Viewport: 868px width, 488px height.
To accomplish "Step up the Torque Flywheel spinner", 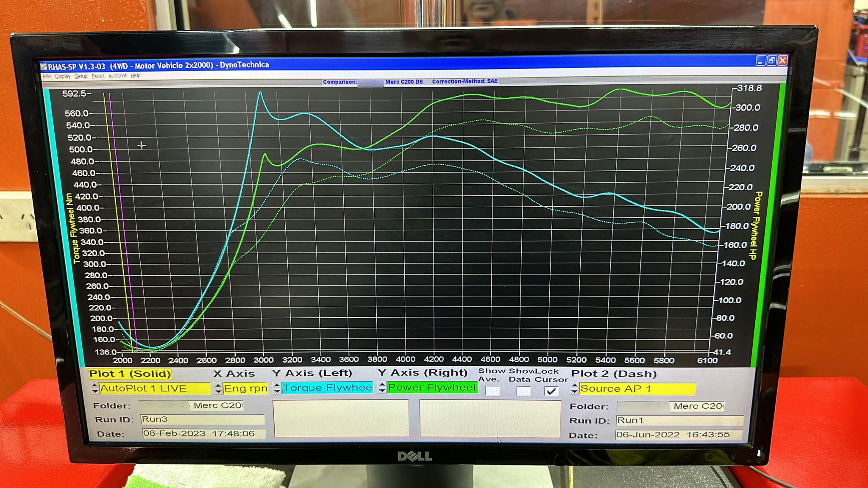I will 277,385.
